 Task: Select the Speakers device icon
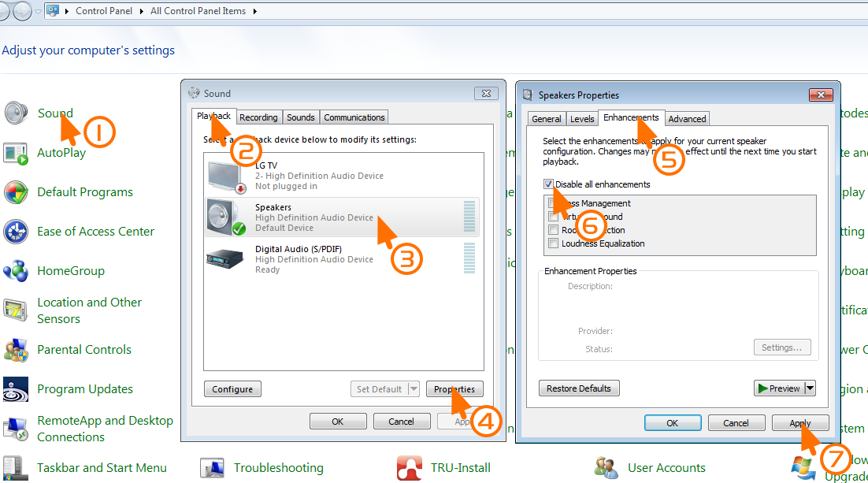[x=226, y=217]
